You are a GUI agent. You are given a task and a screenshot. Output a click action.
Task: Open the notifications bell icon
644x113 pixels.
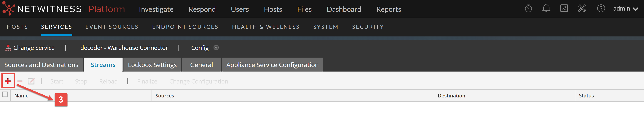coord(546,9)
